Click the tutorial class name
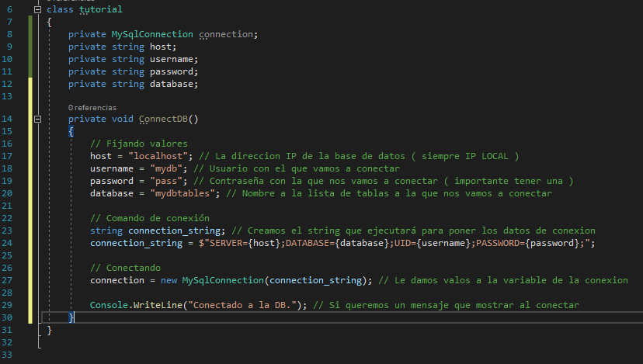 100,9
